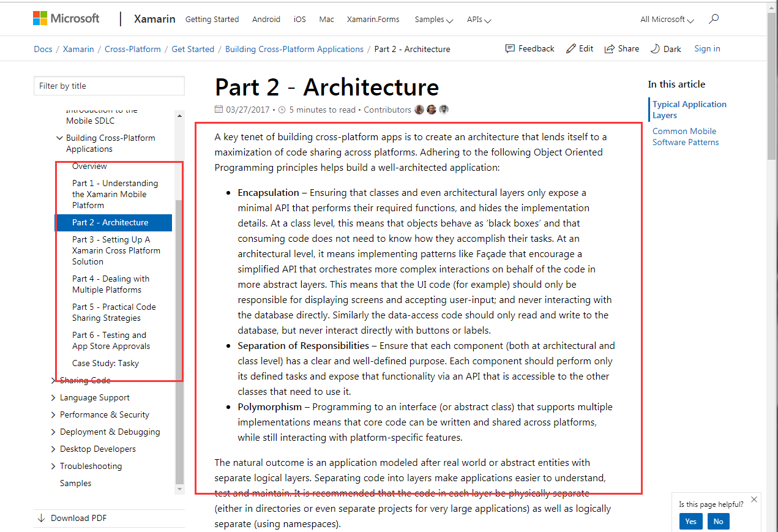Click the third contributor avatar
Screen dimensions: 778x532
(x=444, y=110)
